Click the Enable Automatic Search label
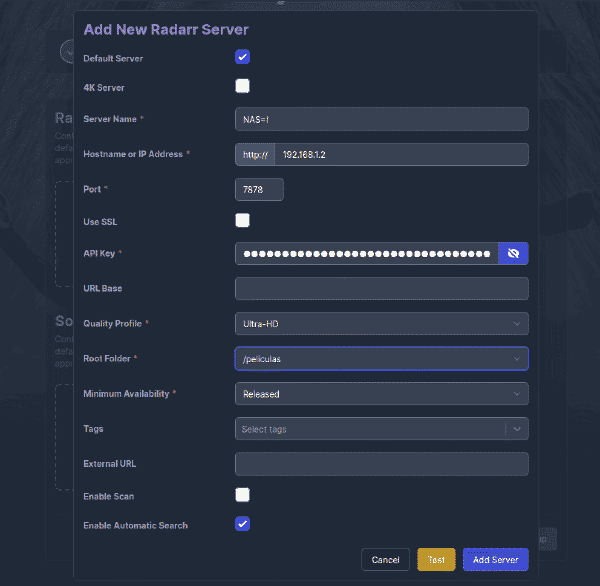 pyautogui.click(x=135, y=526)
